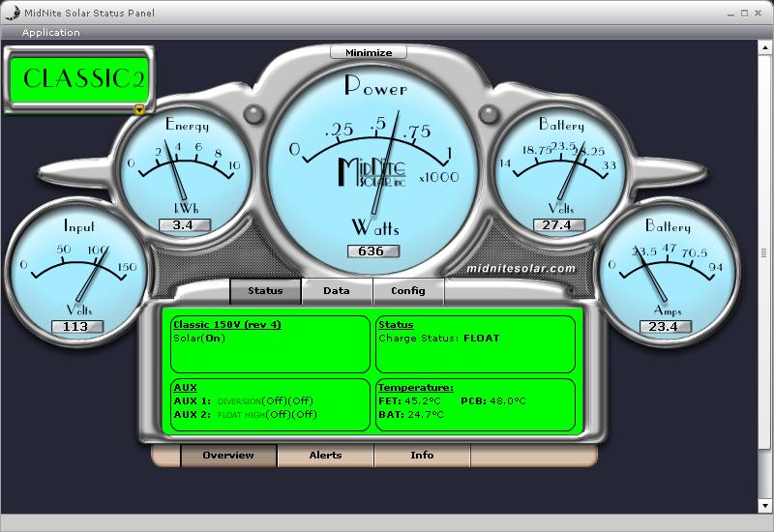Open the Overview tab
Screen dimensions: 774x532
pos(228,455)
